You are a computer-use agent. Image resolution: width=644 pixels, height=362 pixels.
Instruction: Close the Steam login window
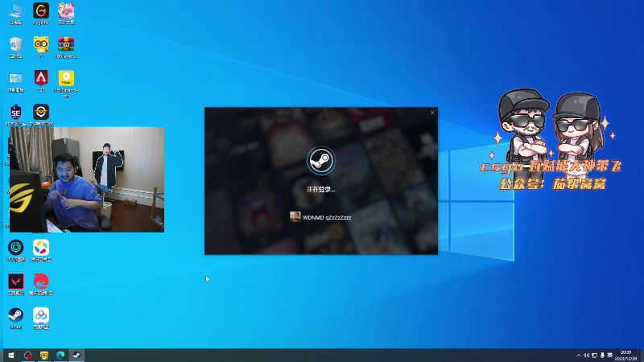[x=432, y=113]
